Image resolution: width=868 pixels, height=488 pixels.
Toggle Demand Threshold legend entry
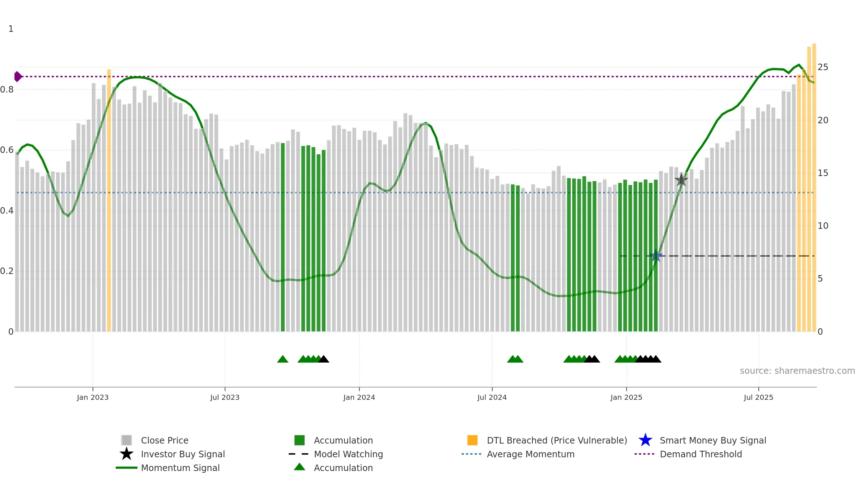pos(701,454)
